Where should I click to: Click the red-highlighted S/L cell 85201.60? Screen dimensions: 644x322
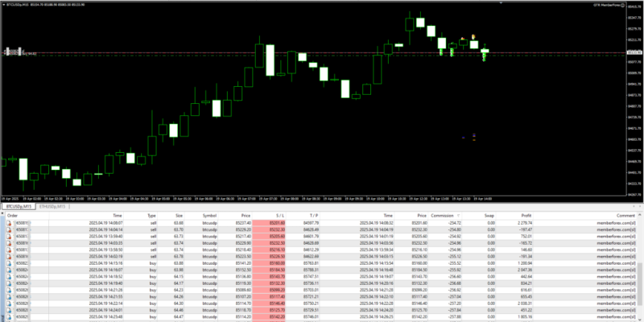[x=276, y=223]
